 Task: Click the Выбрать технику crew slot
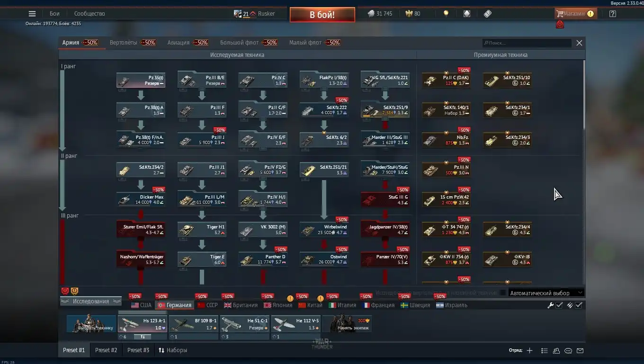coord(91,324)
